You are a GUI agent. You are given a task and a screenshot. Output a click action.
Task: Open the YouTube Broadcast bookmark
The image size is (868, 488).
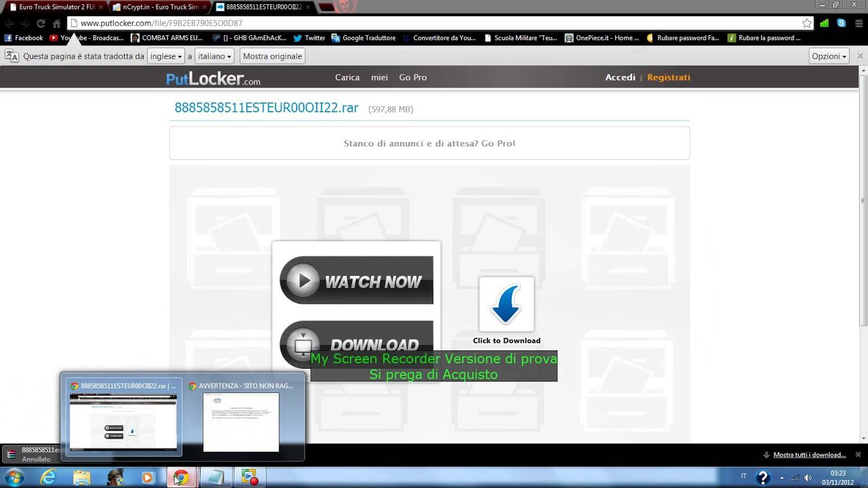pyautogui.click(x=87, y=38)
